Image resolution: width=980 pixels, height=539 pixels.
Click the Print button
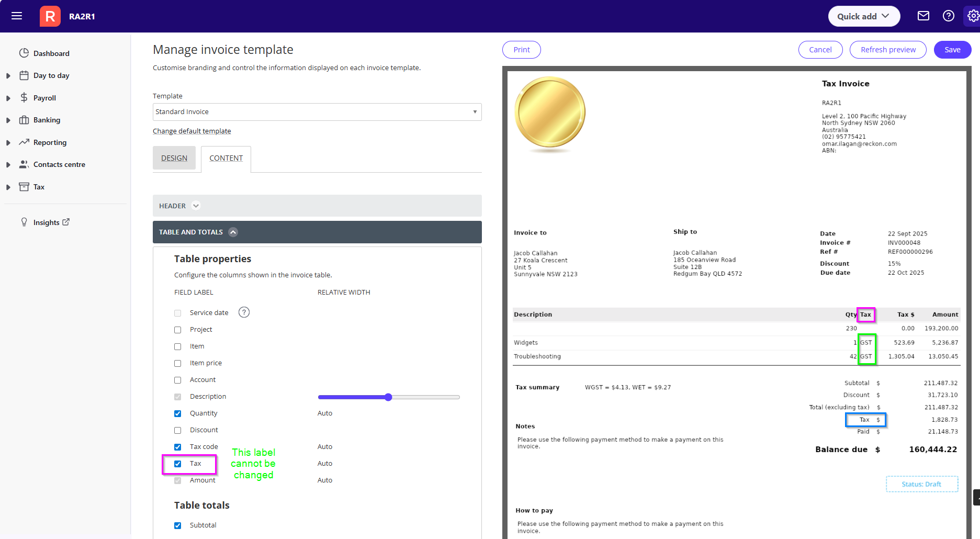point(522,50)
